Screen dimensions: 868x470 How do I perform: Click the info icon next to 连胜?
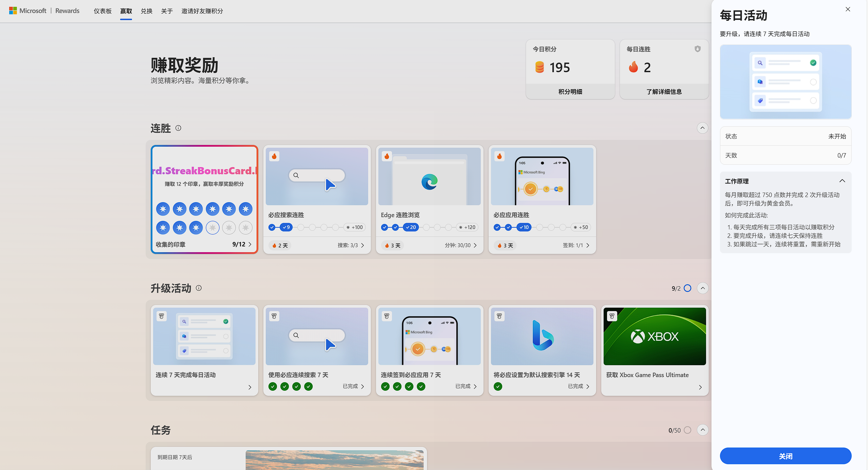178,128
